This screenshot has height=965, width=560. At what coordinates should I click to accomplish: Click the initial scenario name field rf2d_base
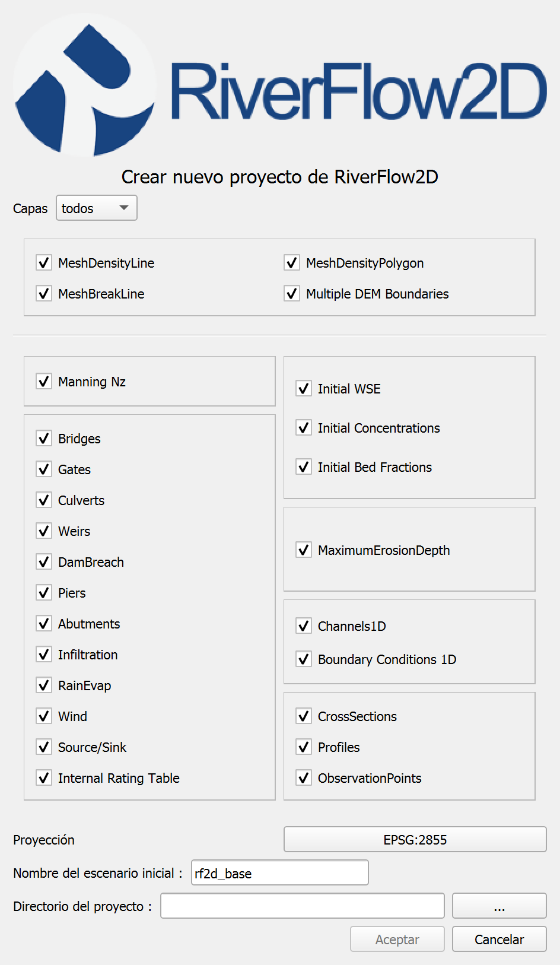[x=280, y=872]
